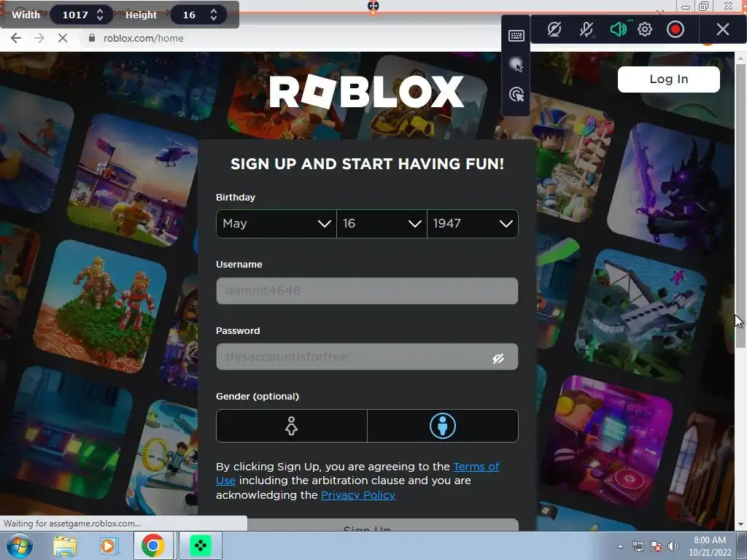
Task: View site information via the lock icon
Action: (91, 38)
